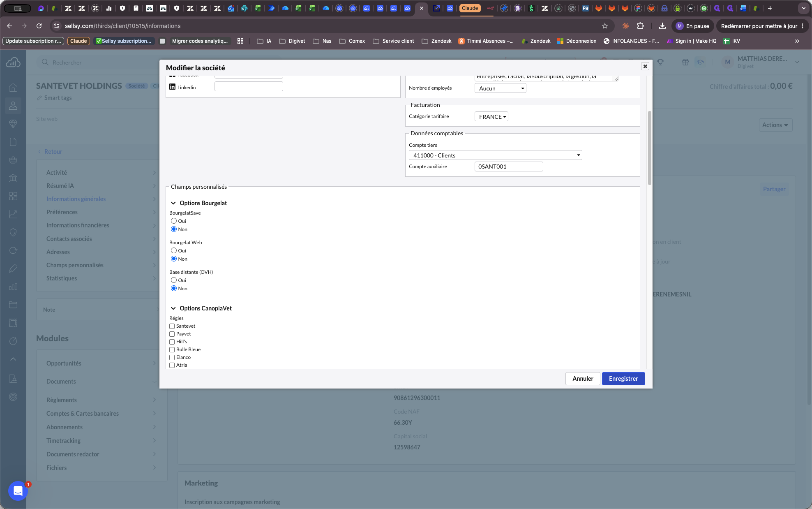This screenshot has height=509, width=812.
Task: Open the document icon in sidebar
Action: pyautogui.click(x=13, y=142)
